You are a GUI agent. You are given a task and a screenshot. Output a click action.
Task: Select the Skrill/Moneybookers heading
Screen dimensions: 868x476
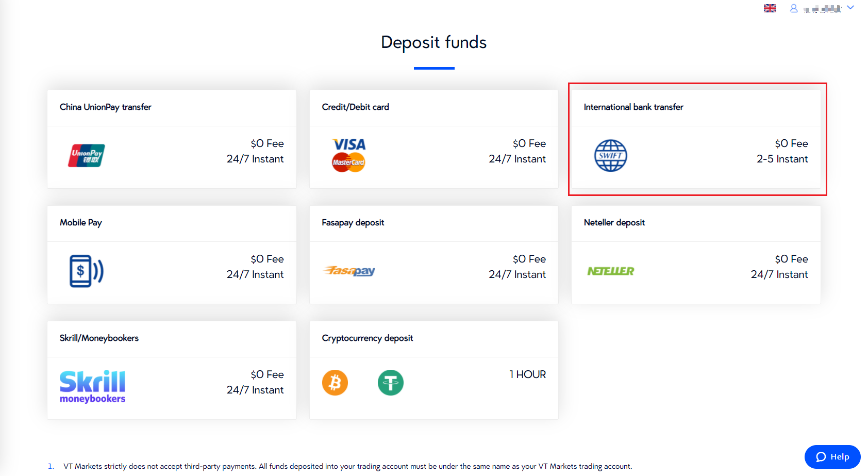(x=99, y=338)
